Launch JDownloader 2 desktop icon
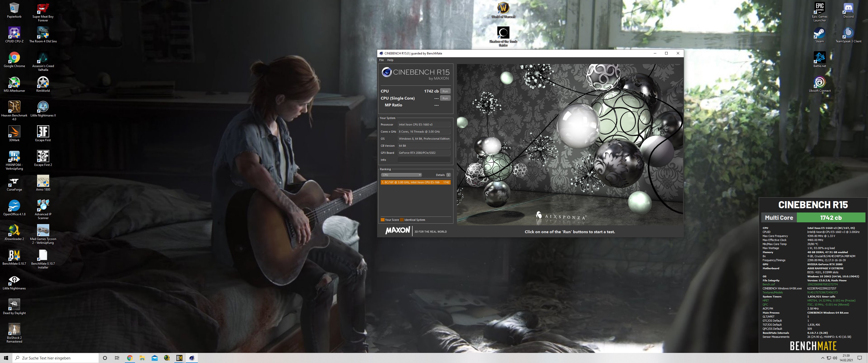 coord(14,232)
